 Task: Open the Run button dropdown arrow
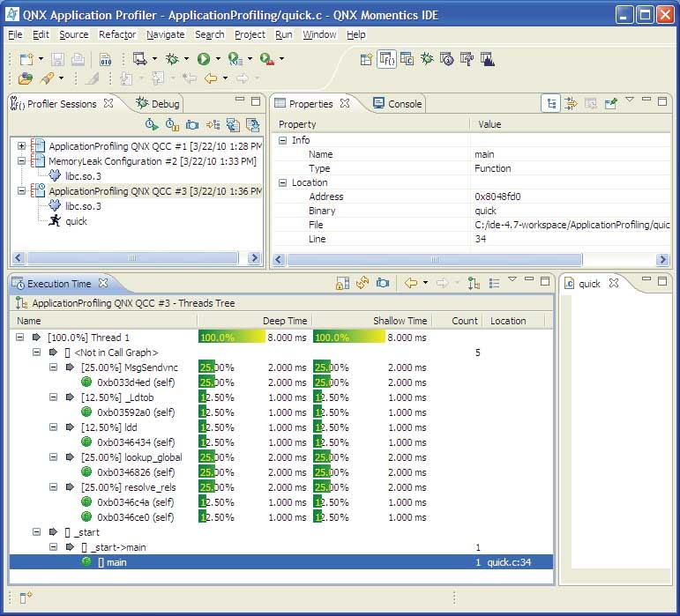[217, 59]
